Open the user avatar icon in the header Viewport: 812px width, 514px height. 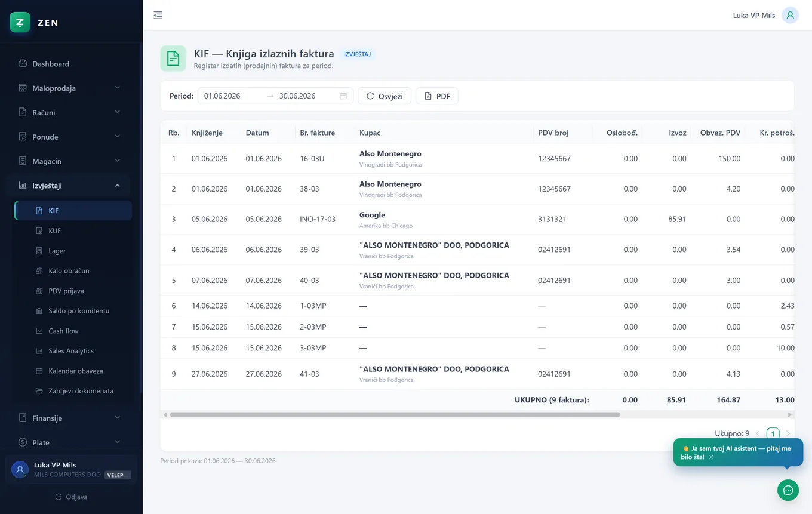click(791, 15)
